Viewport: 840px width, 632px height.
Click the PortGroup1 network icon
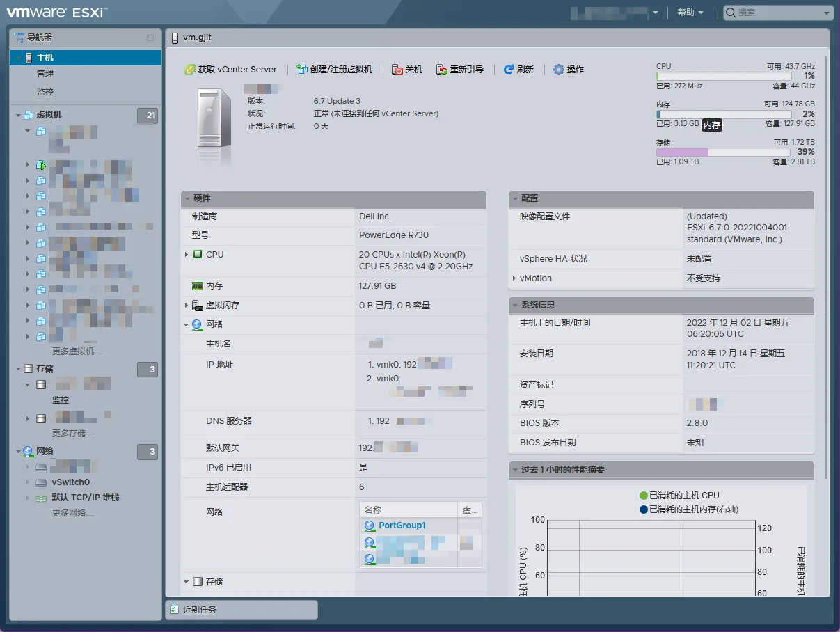pyautogui.click(x=370, y=526)
